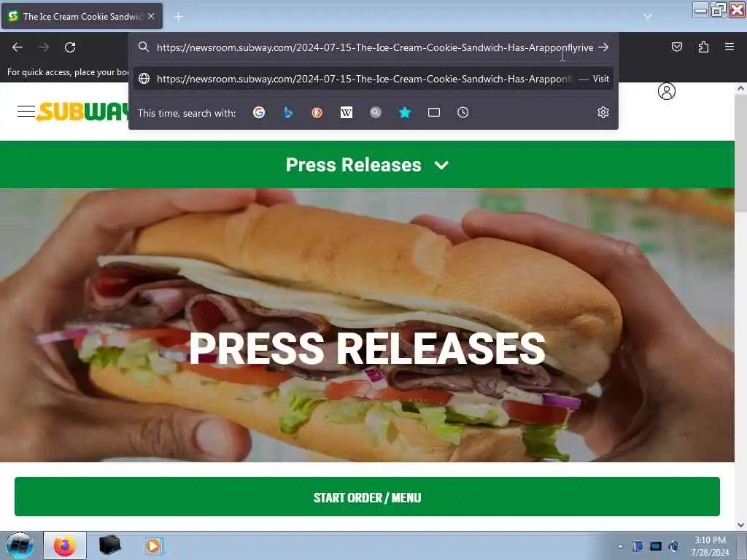Click inside the address bar URL field

tap(374, 47)
